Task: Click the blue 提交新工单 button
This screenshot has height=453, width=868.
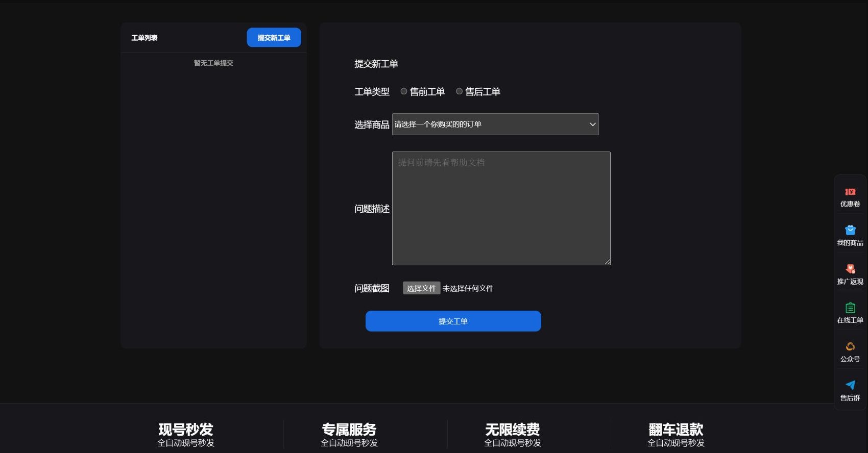Action: pyautogui.click(x=274, y=38)
